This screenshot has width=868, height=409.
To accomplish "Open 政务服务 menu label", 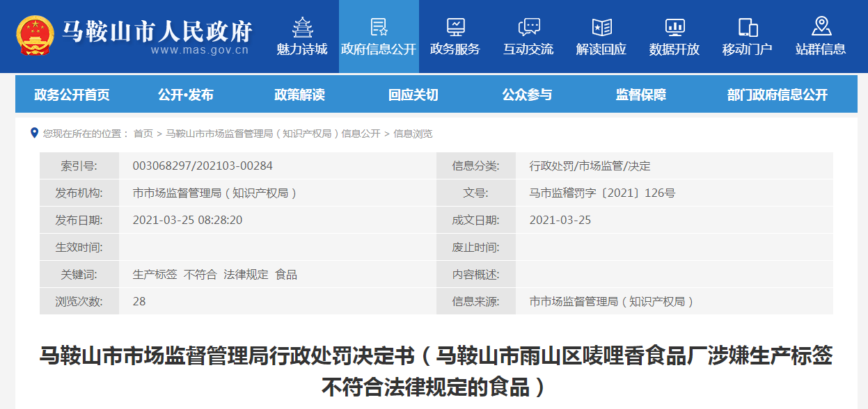I will click(x=455, y=49).
